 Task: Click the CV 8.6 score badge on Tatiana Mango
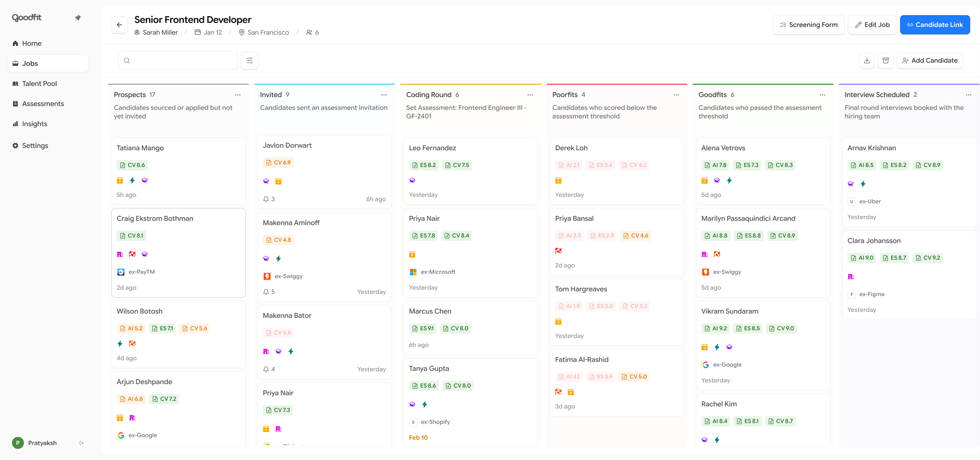(132, 165)
